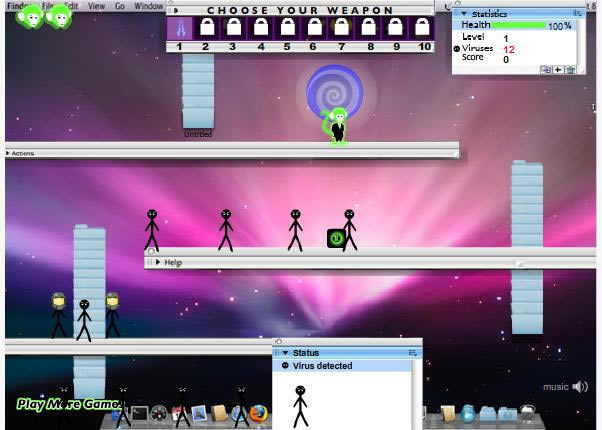Click the stick figure beside the green block
Screen dimensions: 602x430
pos(349,230)
